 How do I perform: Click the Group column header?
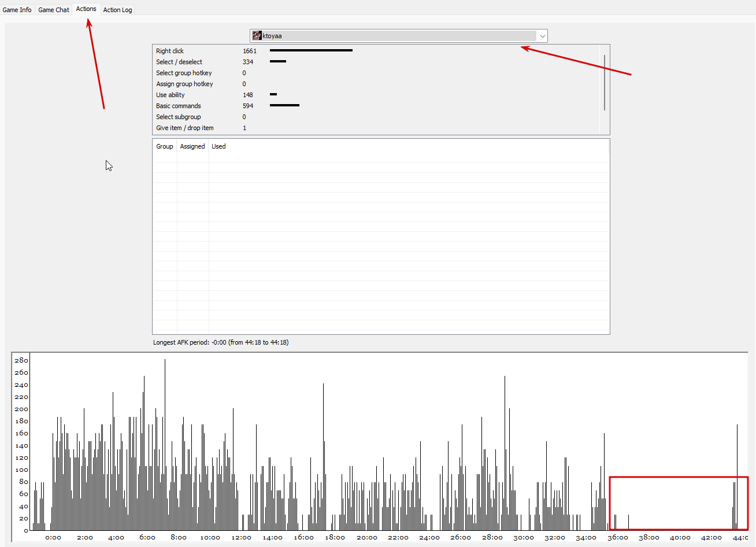tap(165, 146)
